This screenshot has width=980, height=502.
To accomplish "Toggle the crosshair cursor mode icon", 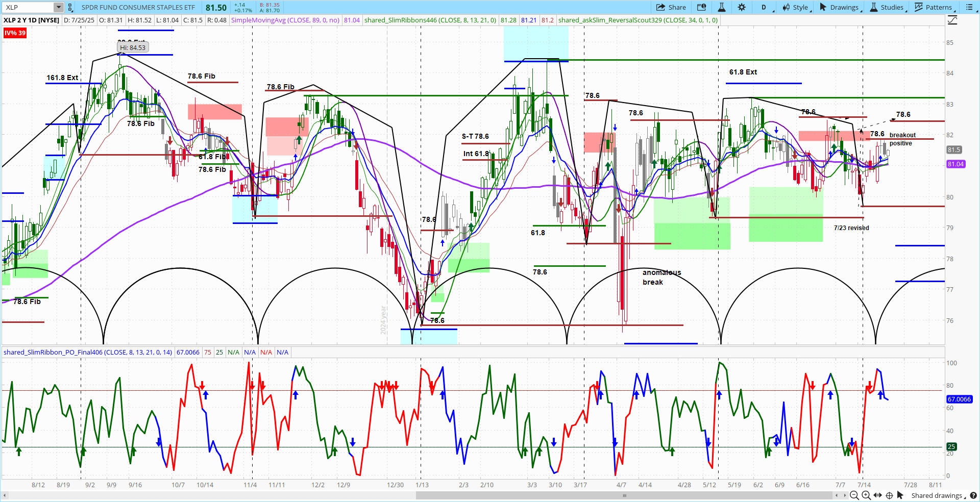I will 890,495.
